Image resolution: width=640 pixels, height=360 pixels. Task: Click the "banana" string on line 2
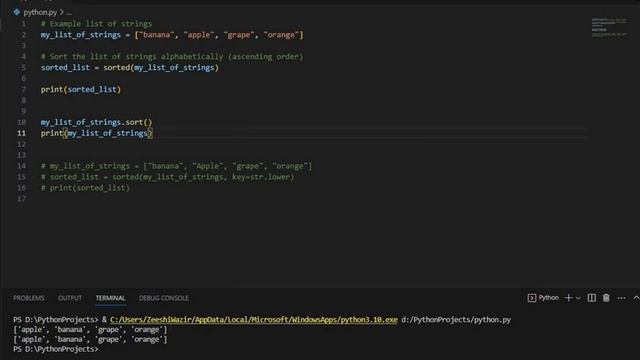[157, 35]
